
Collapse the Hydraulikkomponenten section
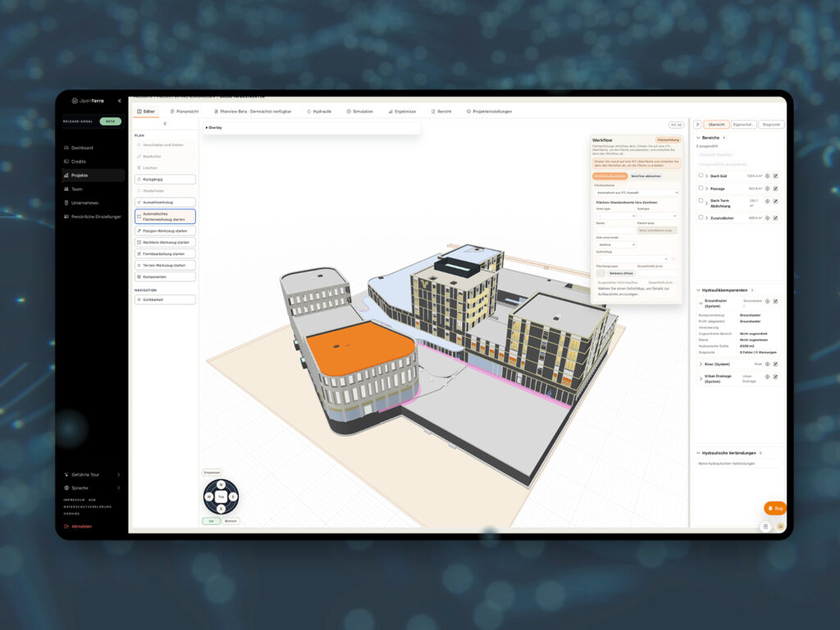point(698,290)
